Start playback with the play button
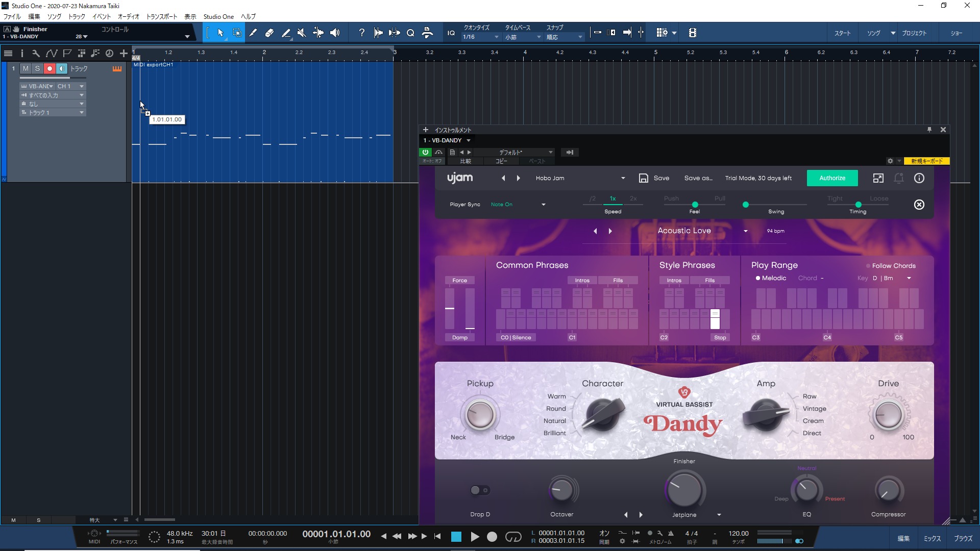This screenshot has height=551, width=980. click(475, 537)
